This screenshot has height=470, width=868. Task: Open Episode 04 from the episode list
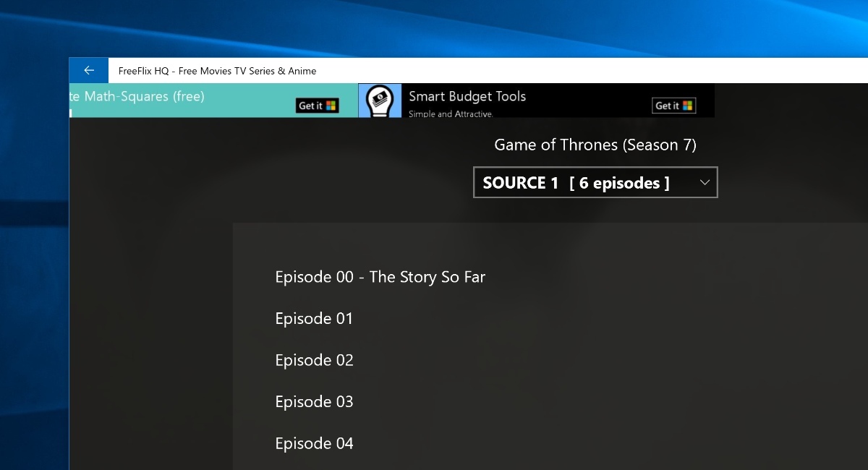tap(314, 443)
